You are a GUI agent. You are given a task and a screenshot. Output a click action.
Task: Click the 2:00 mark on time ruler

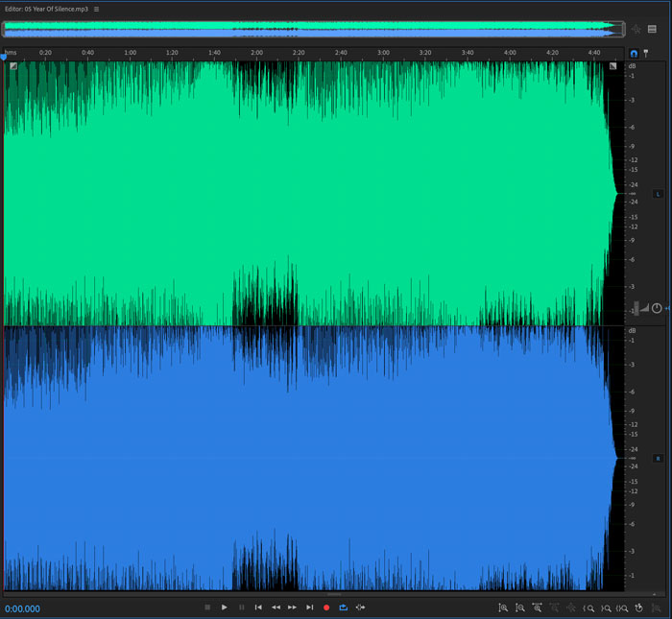pos(256,53)
